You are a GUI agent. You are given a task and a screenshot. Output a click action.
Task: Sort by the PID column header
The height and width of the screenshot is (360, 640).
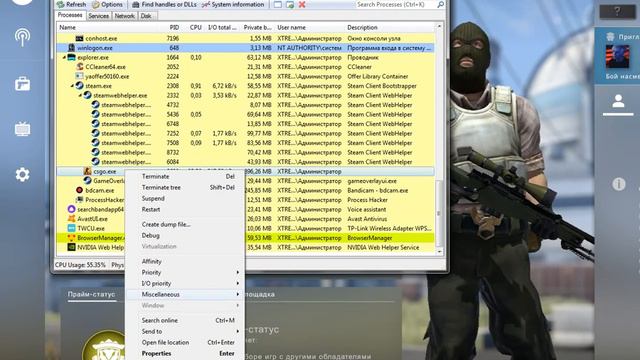click(174, 27)
